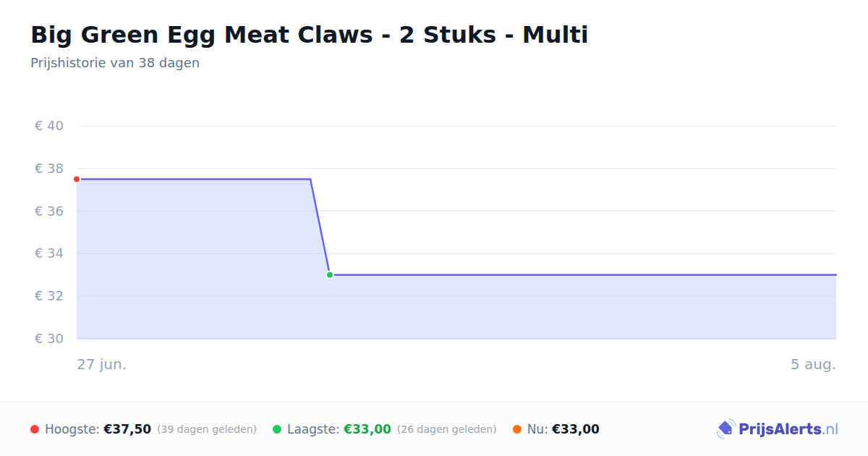Click the Prijshistorie van 38 dagen subtitle
Screen dimensions: 868x456
[x=115, y=63]
